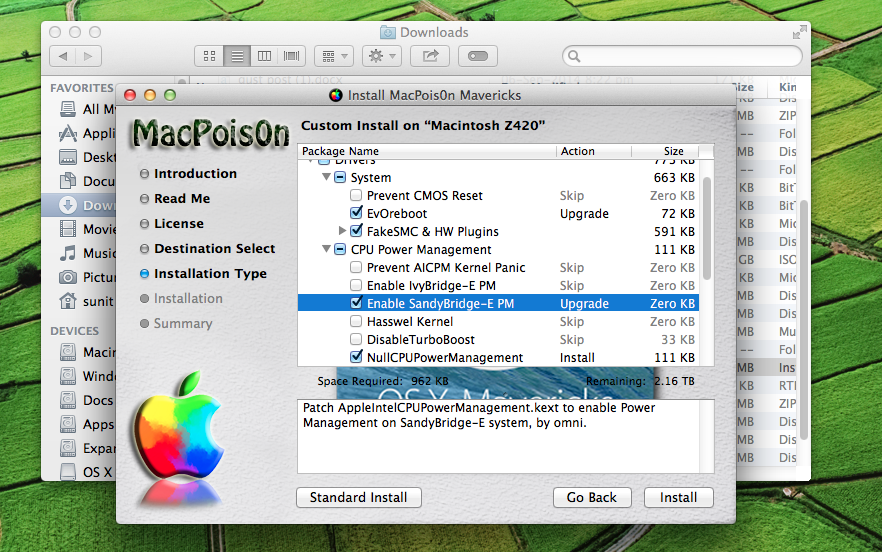Image resolution: width=882 pixels, height=552 pixels.
Task: Click the Finder share icon
Action: (430, 56)
